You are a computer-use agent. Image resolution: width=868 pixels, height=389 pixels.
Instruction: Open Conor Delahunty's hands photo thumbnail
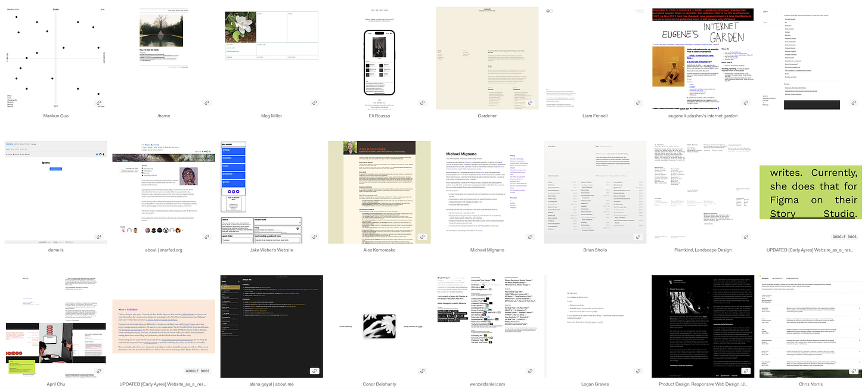pos(380,326)
